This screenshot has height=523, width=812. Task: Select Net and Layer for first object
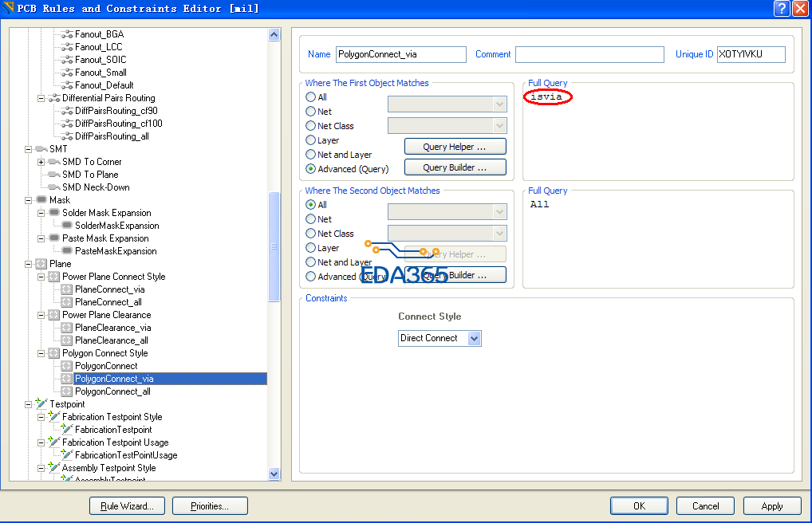click(311, 155)
